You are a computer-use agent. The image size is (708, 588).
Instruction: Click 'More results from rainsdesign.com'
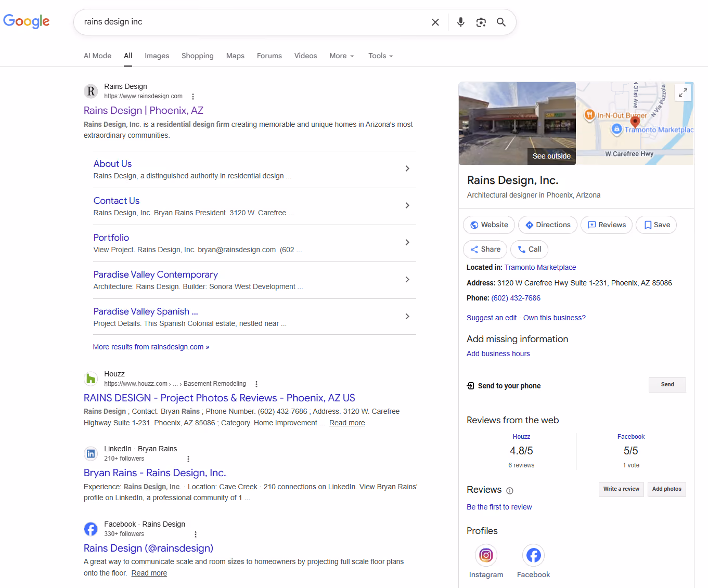pos(151,347)
